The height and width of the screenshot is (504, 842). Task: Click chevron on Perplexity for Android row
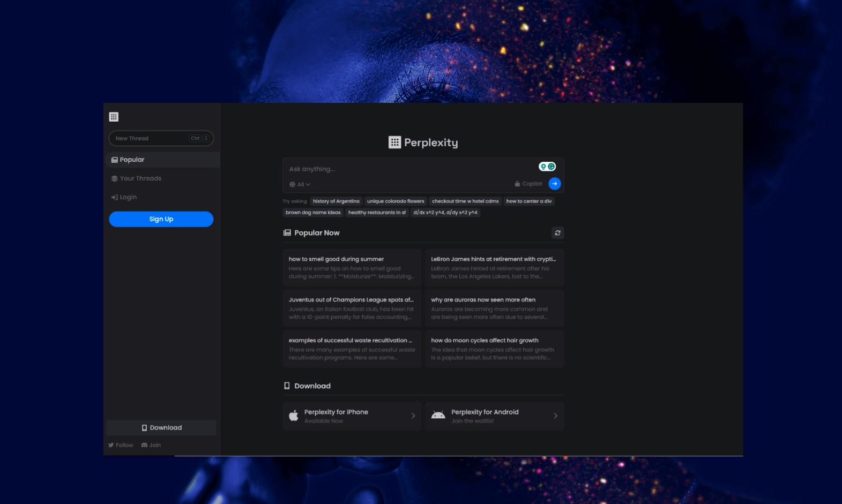[x=556, y=416]
